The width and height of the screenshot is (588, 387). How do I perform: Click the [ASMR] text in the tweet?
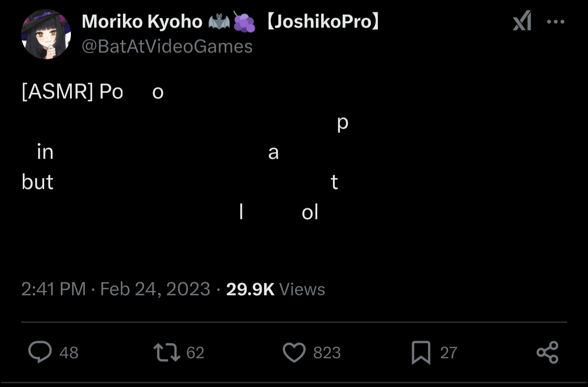(x=57, y=92)
